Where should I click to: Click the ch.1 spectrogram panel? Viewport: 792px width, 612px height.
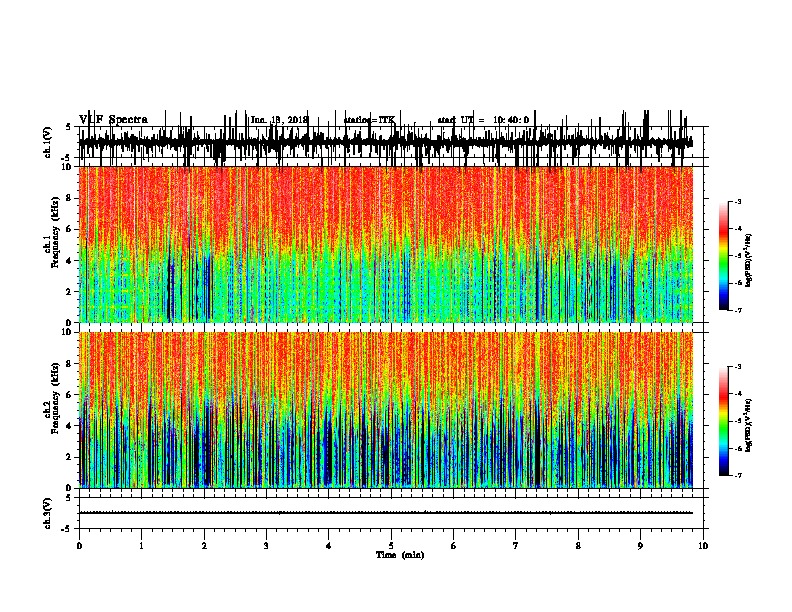click(386, 244)
